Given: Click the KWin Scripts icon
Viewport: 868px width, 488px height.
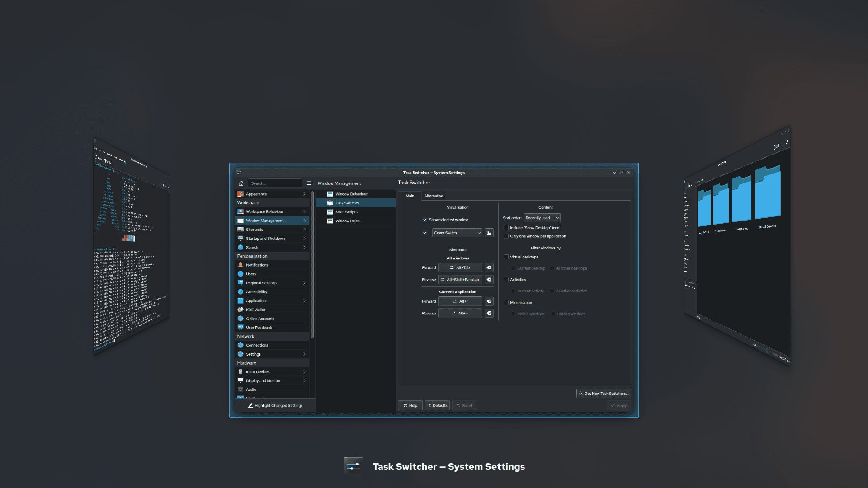Looking at the screenshot, I should pyautogui.click(x=330, y=212).
